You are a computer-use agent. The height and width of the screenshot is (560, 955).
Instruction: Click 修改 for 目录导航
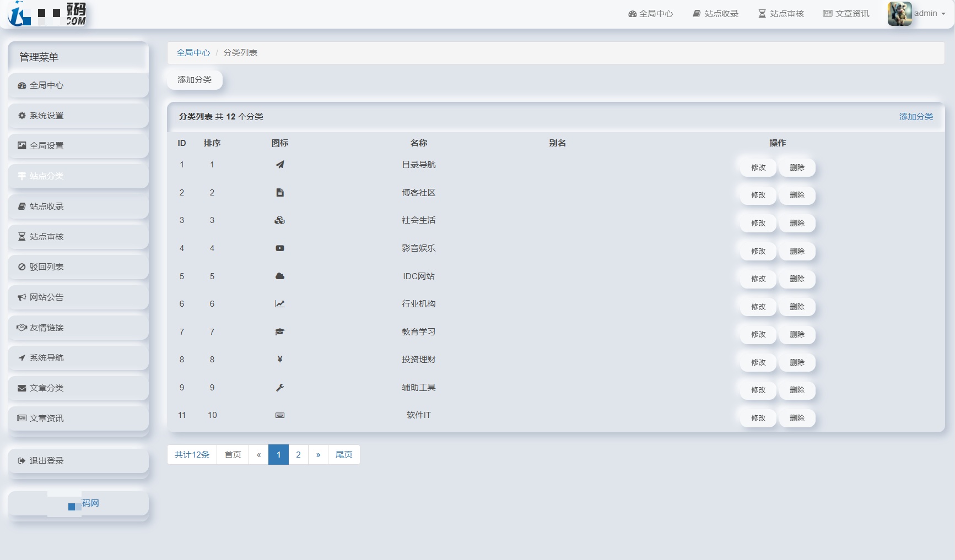(758, 167)
